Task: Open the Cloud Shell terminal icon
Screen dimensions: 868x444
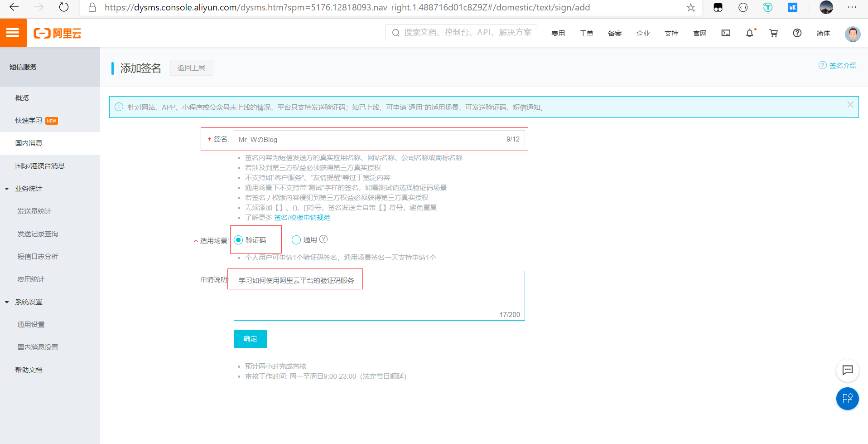Action: pyautogui.click(x=726, y=33)
